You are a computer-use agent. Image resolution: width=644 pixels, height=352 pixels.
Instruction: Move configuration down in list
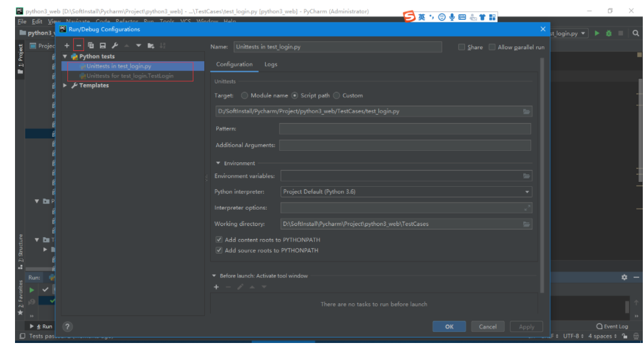click(x=138, y=46)
